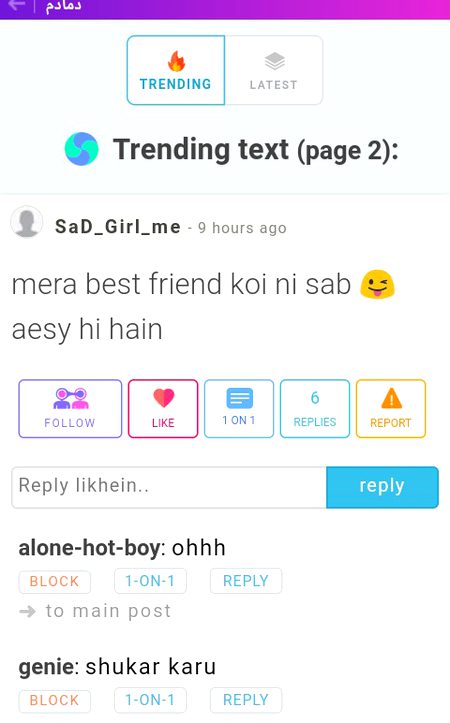450x723 pixels.
Task: Open SaD_Girl_me's profile avatar
Action: tap(27, 222)
